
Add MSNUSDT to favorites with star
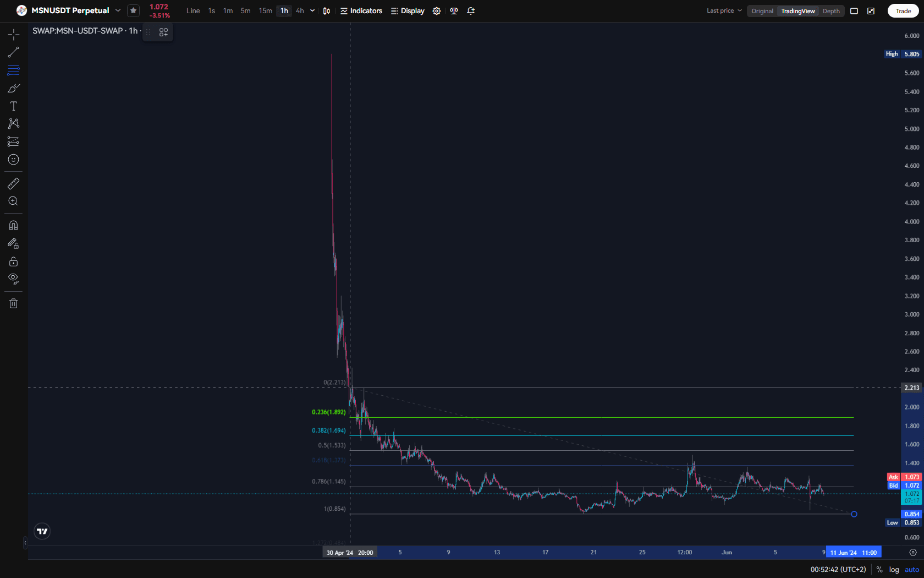[133, 10]
